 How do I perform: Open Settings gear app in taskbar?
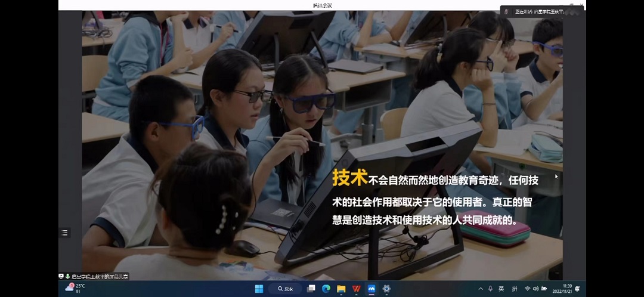point(386,289)
